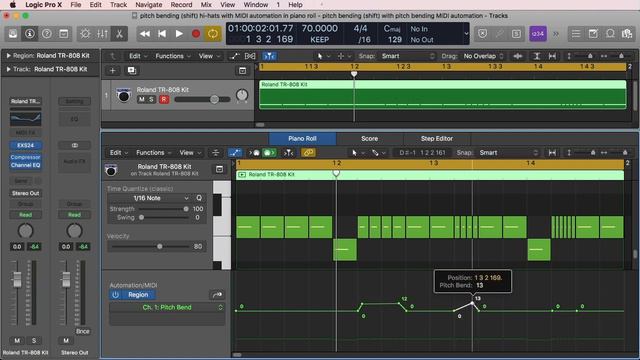Viewport: 640px width, 360px height.
Task: Open the Drag No Overlap dropdown
Action: click(x=483, y=56)
